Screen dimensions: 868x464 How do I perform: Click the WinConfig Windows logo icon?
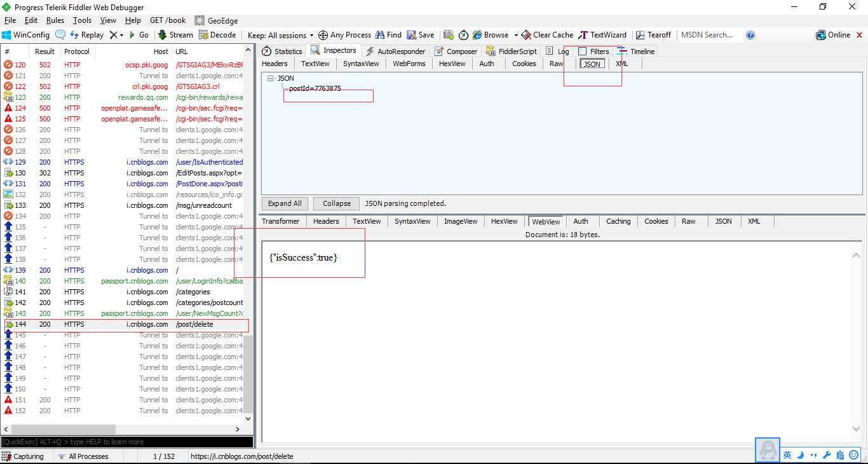(x=6, y=35)
